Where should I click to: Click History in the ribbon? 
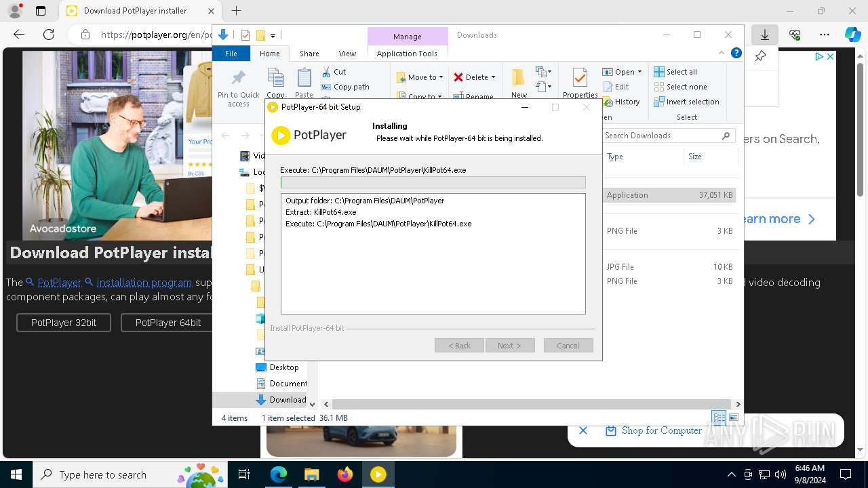tap(620, 102)
